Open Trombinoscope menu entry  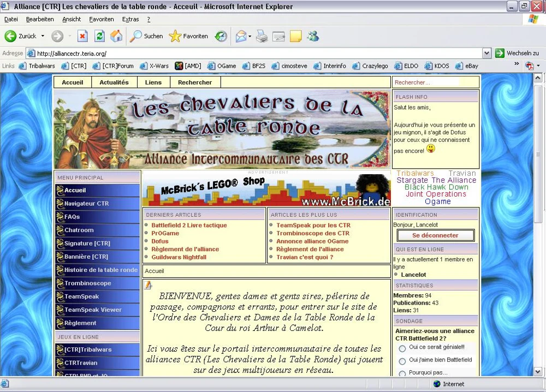98,283
